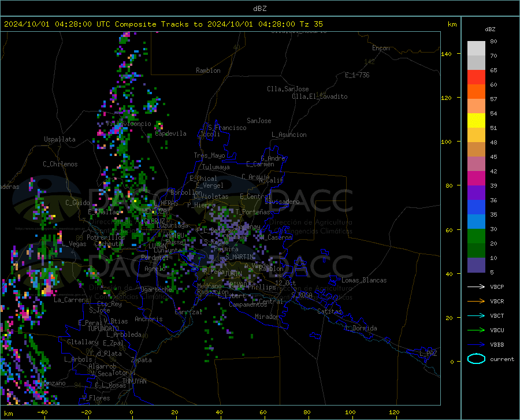Click the TUPUNGATO map label
The height and width of the screenshot is (420, 520).
tap(103, 329)
